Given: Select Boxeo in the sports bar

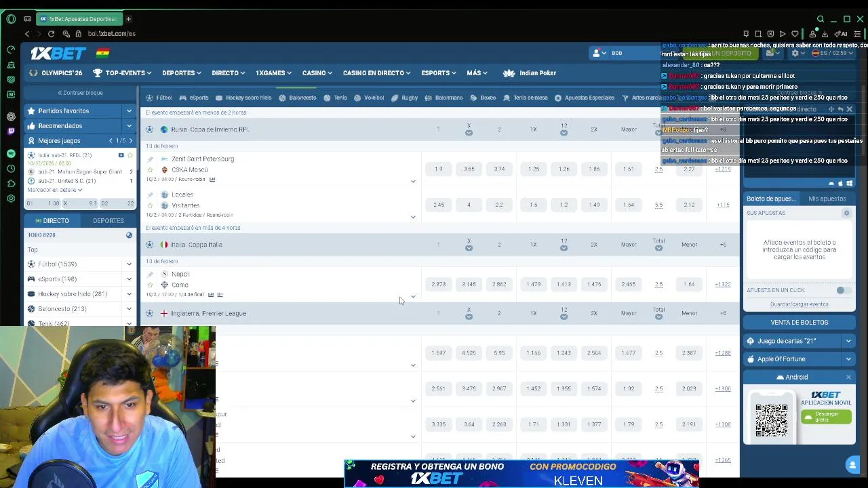Looking at the screenshot, I should [x=484, y=98].
